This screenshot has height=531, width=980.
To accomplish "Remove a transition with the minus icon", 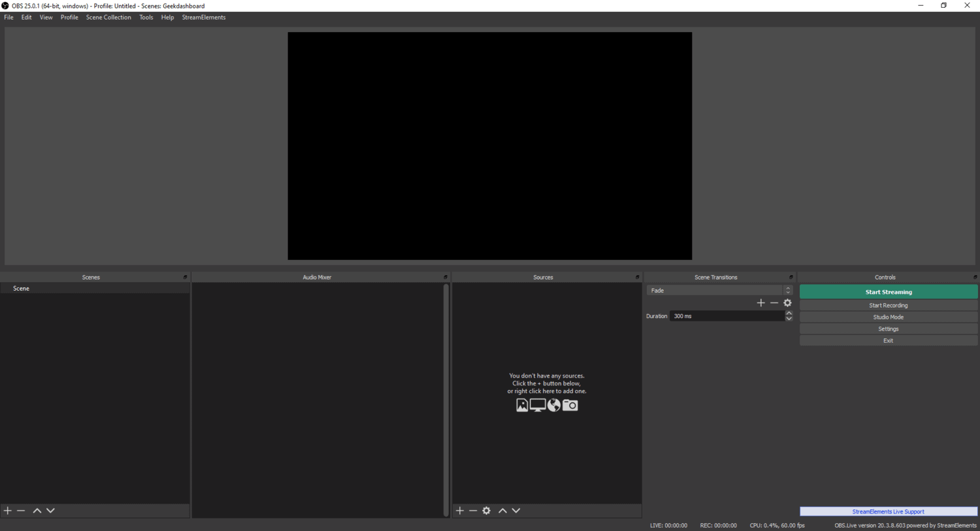I will click(774, 302).
